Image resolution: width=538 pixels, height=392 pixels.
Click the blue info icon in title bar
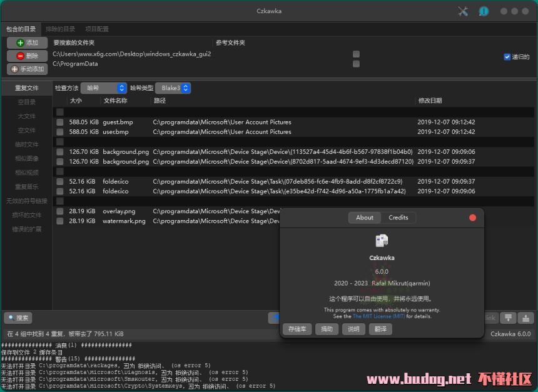(484, 11)
